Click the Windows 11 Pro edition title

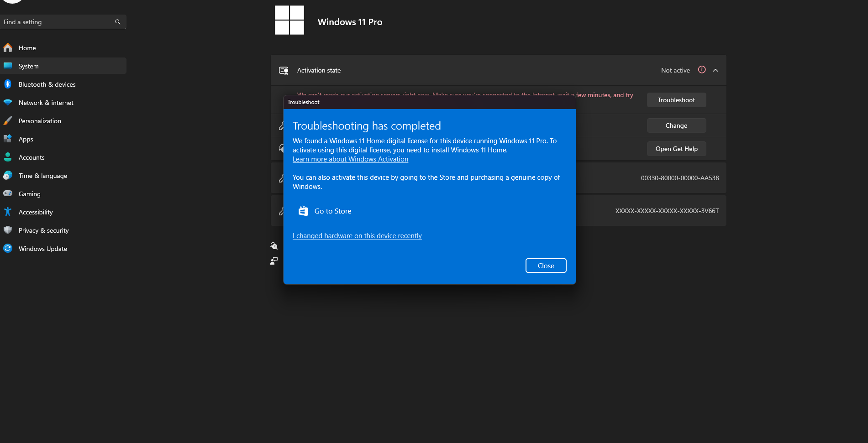[350, 22]
